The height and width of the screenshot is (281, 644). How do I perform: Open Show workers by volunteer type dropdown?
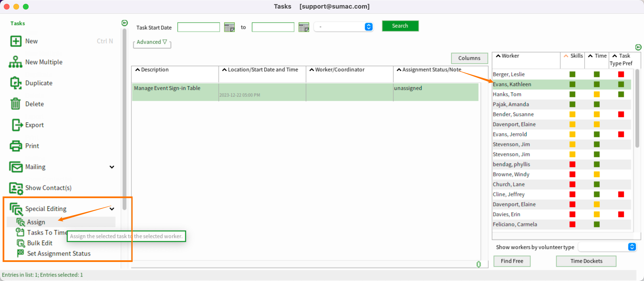pos(608,247)
